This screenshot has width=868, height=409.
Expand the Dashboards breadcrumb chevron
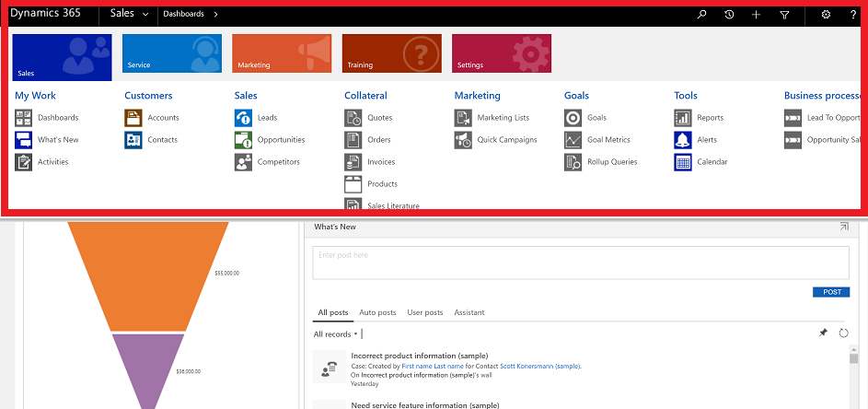215,15
